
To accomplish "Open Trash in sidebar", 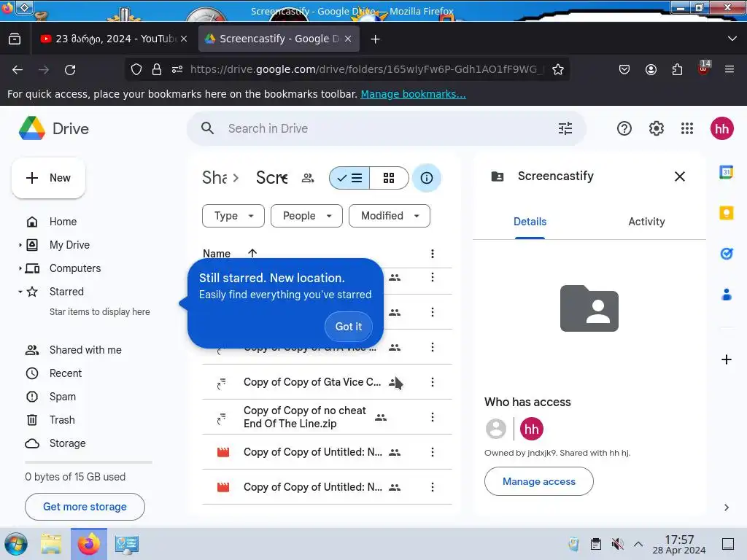I will click(62, 420).
